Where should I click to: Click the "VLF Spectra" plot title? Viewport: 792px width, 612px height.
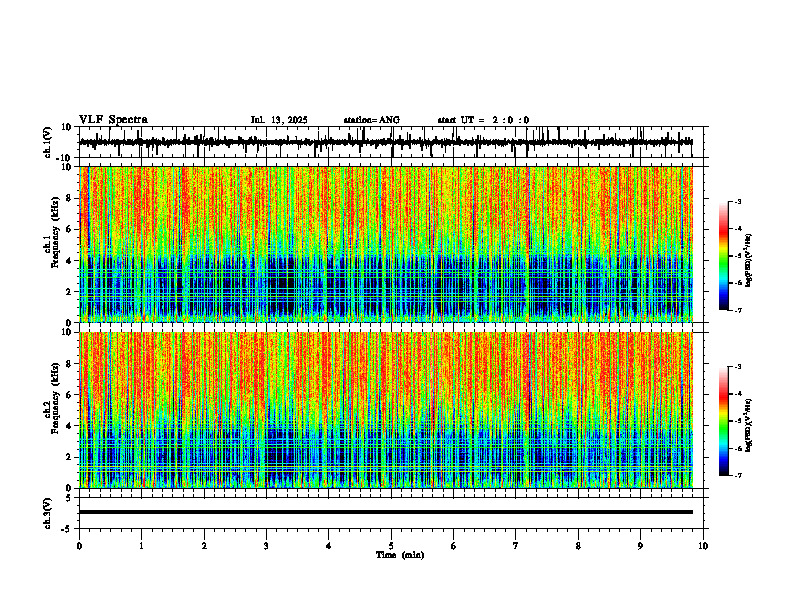pyautogui.click(x=113, y=120)
